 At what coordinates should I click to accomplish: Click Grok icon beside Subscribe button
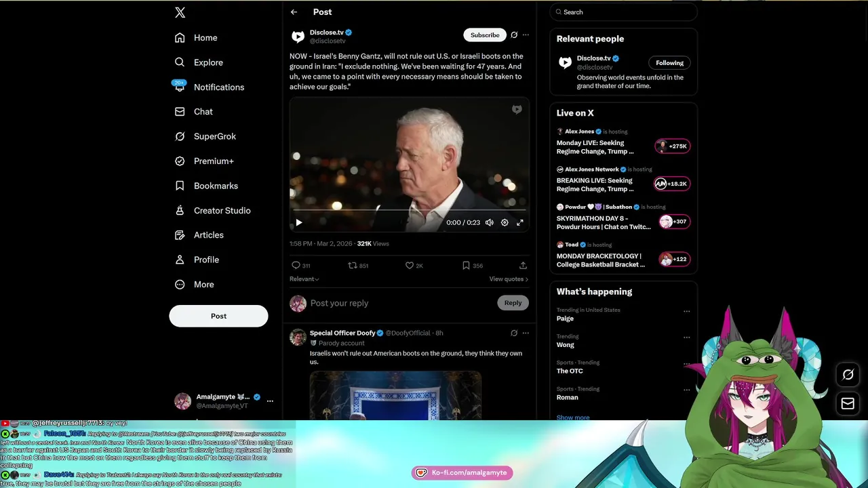point(514,35)
